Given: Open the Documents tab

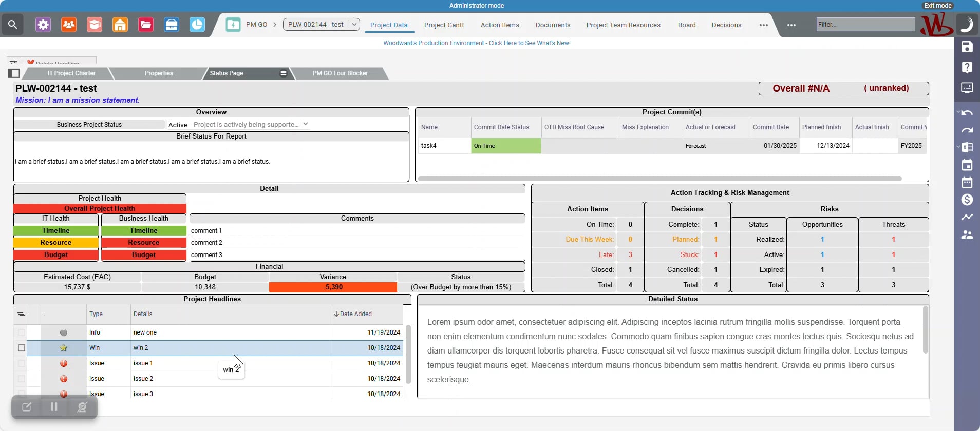Looking at the screenshot, I should (553, 25).
